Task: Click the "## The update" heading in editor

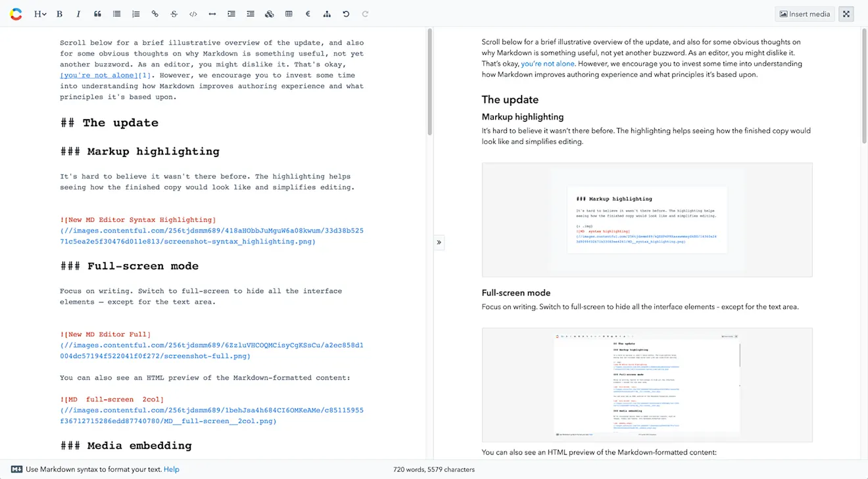Action: pos(109,123)
